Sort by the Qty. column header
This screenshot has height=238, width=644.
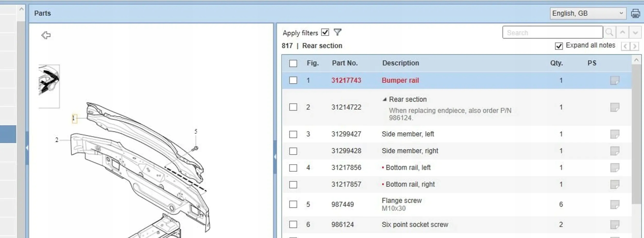(556, 63)
